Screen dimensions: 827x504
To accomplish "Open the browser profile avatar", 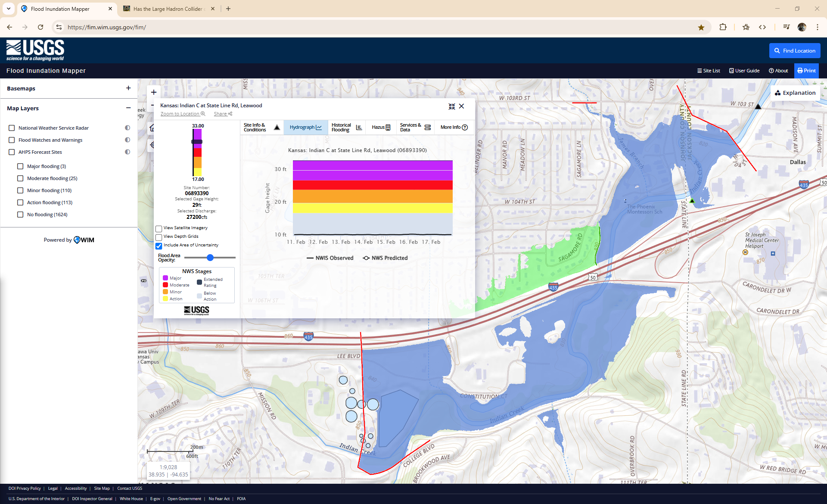I will coord(802,27).
